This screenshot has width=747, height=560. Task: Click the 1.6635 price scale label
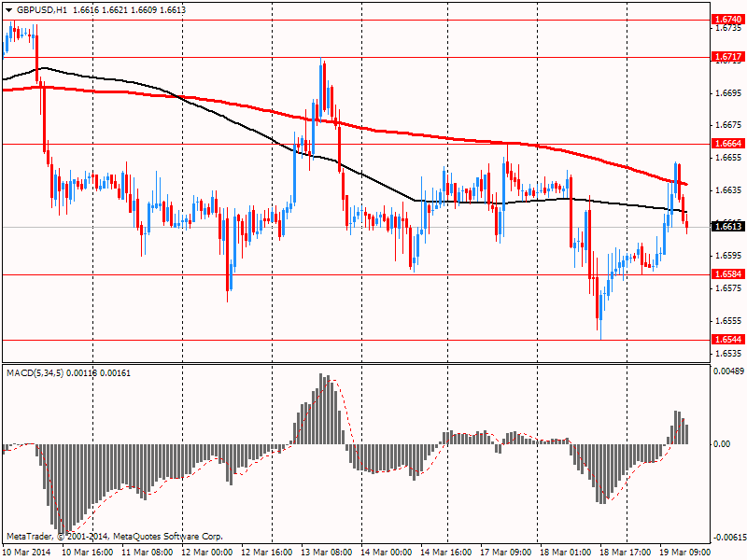pos(729,190)
